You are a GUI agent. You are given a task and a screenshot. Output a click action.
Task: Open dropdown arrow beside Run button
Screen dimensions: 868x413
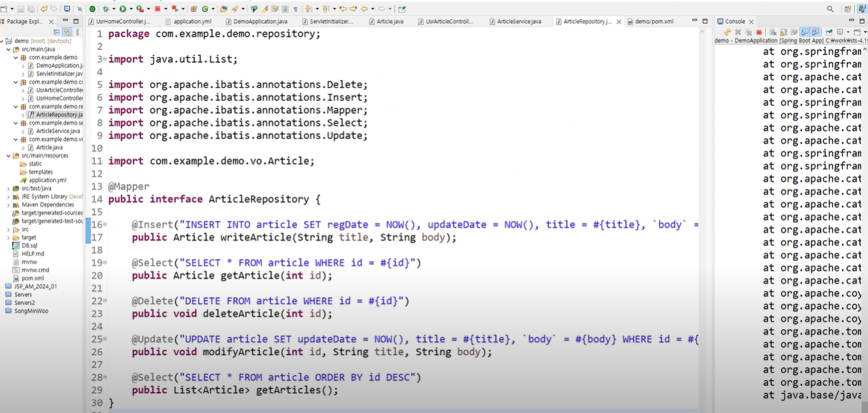tap(131, 9)
